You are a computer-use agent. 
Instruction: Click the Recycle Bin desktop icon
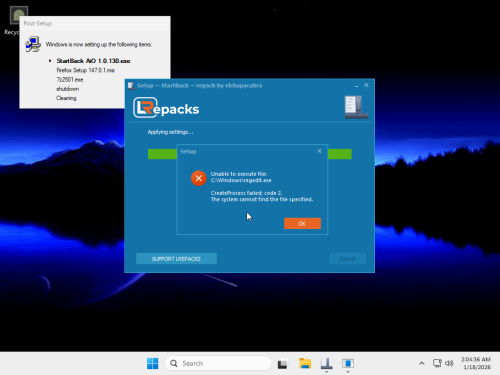(x=15, y=20)
